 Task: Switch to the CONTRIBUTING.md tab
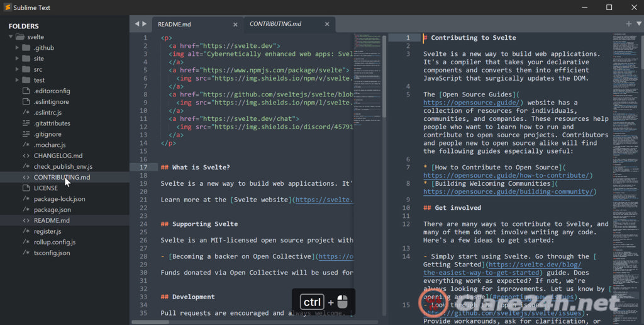coord(275,24)
